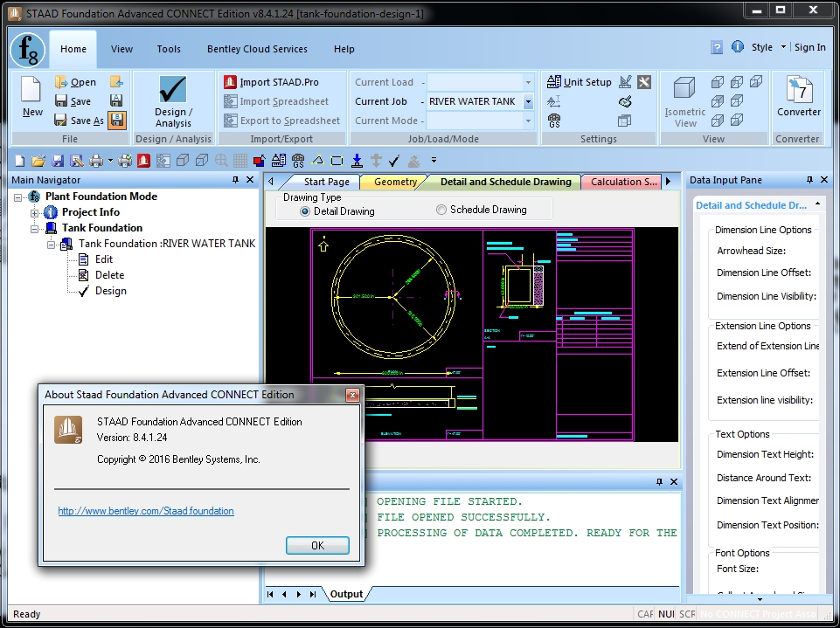840x628 pixels.
Task: Click OK in the About dialog
Action: 317,545
